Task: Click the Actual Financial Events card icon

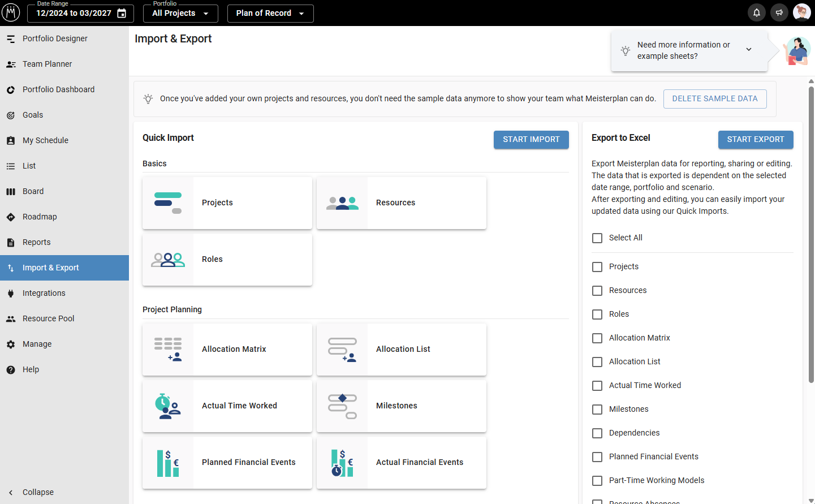Action: 342,463
